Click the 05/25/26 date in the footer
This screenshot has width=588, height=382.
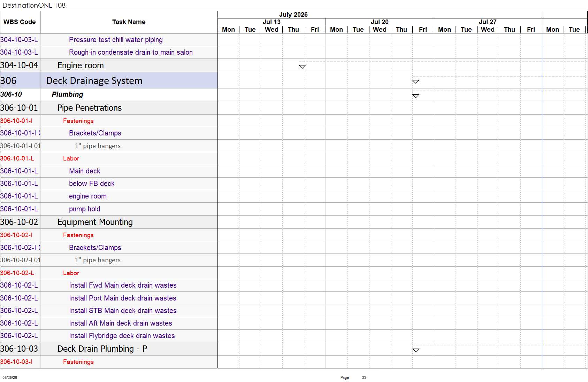pyautogui.click(x=10, y=377)
